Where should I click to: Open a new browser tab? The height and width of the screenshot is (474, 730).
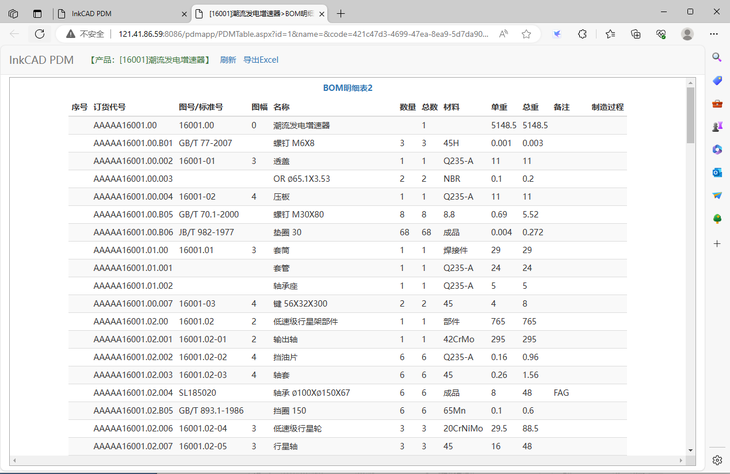341,14
